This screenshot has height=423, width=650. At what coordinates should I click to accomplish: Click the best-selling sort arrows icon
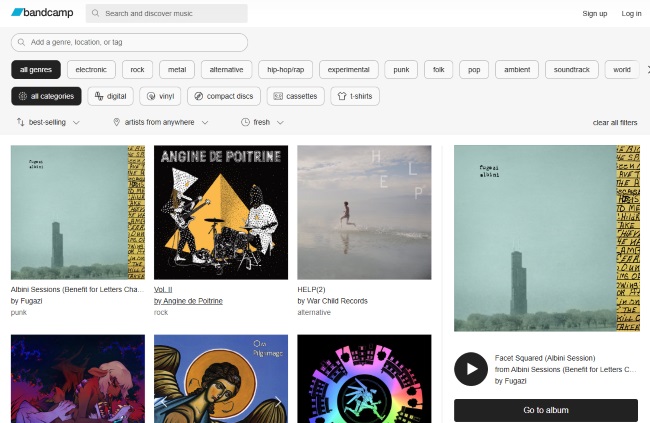pos(20,122)
